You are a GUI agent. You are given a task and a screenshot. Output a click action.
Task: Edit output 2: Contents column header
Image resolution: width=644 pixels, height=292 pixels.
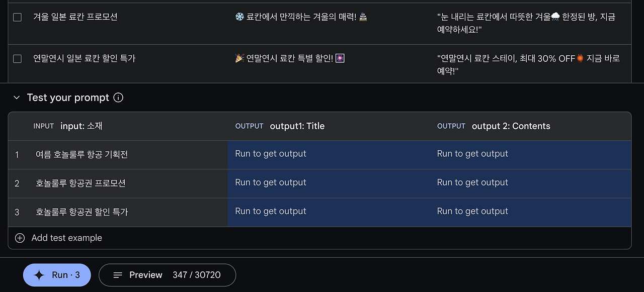511,126
